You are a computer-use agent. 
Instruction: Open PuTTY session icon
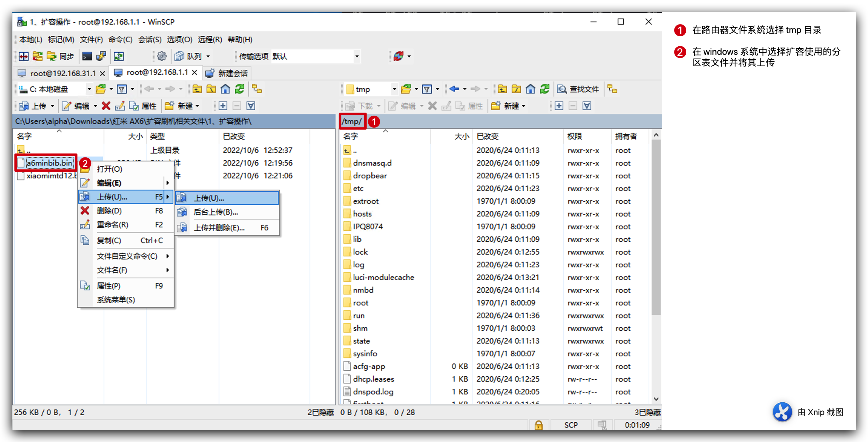coord(101,56)
